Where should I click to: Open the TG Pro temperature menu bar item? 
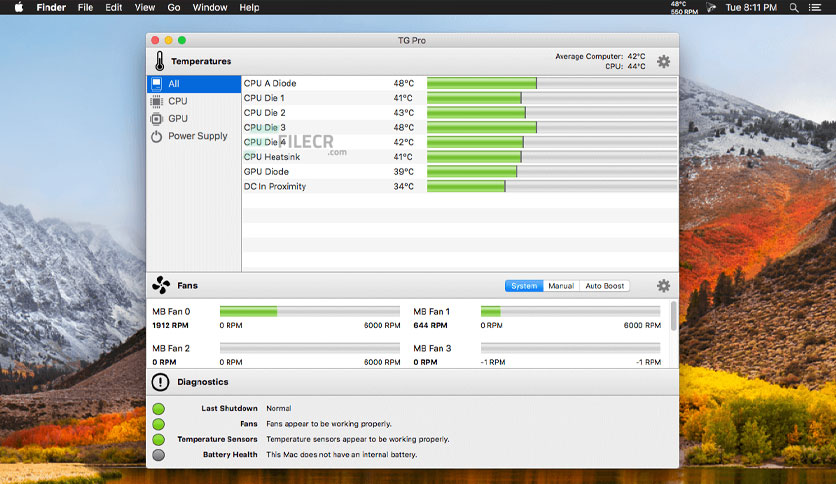(684, 7)
